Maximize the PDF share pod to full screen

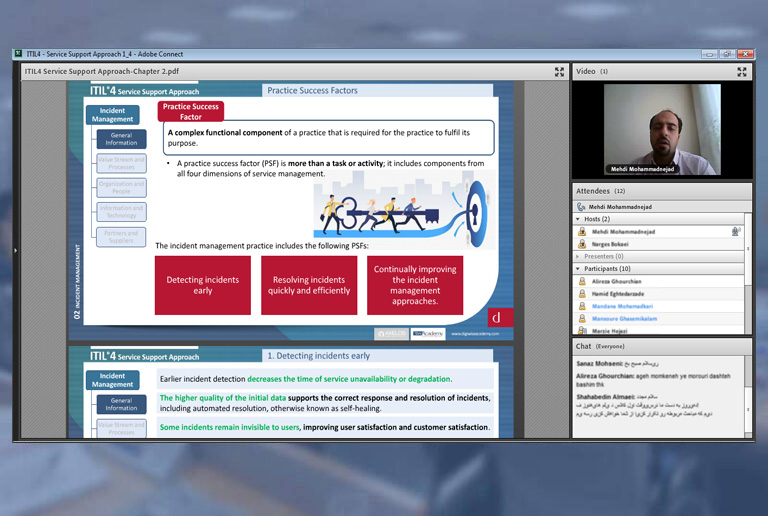point(559,71)
